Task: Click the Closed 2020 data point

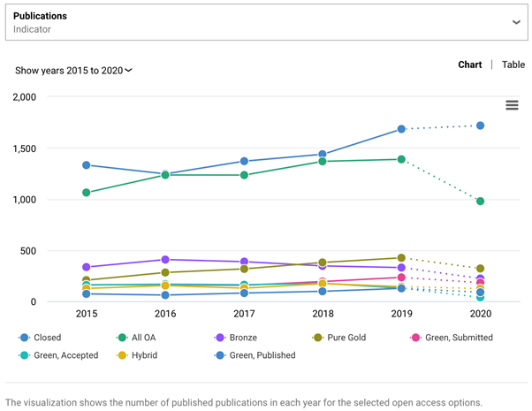Action: [480, 126]
